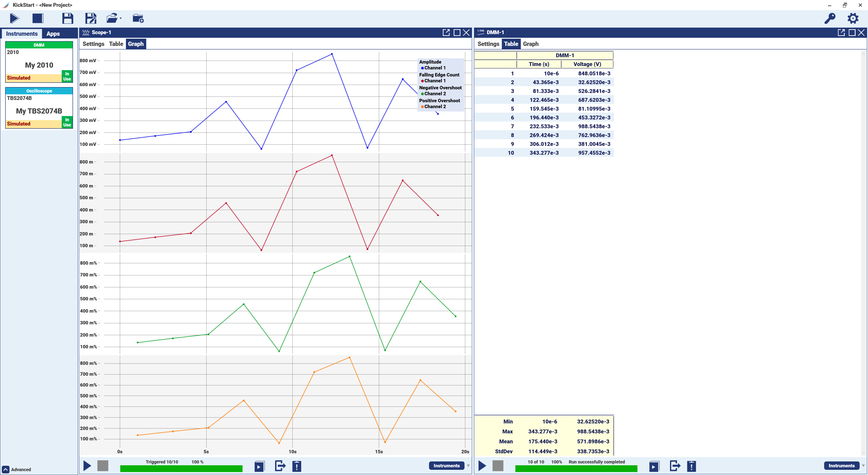868x475 pixels.
Task: Expand arrow next to DMM-1 Instruments button
Action: tap(863, 465)
